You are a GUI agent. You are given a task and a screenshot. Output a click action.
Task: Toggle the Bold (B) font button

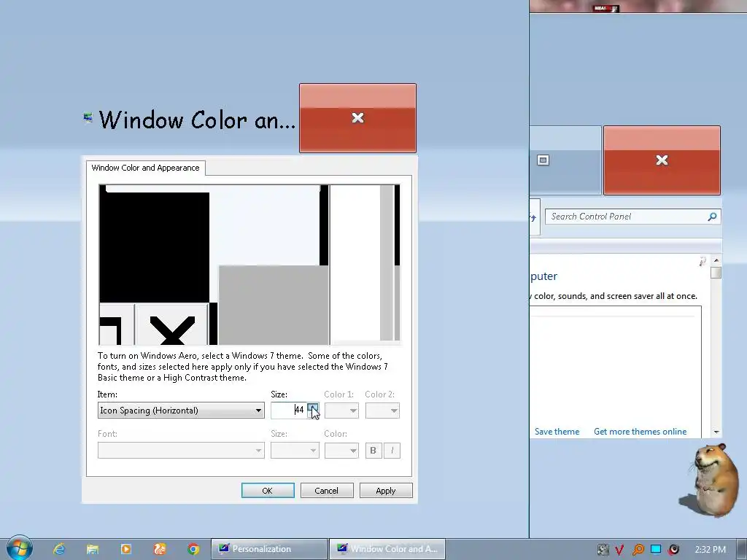click(373, 451)
